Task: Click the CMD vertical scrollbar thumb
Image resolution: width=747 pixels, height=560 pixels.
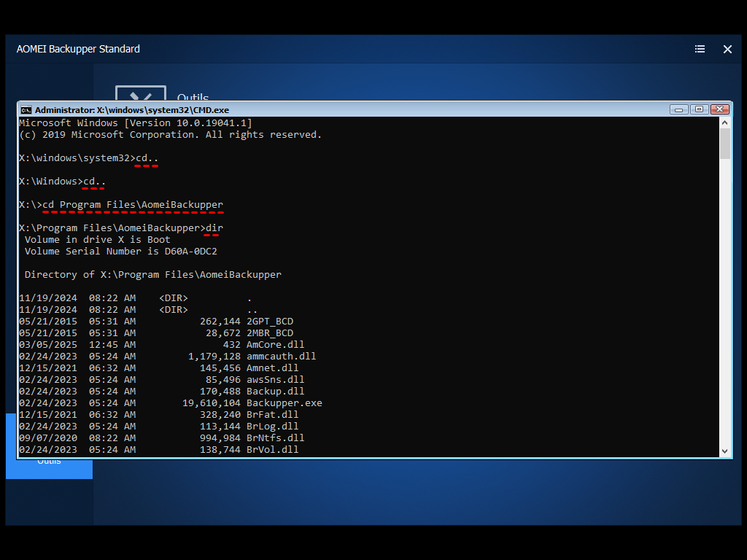Action: [724, 144]
